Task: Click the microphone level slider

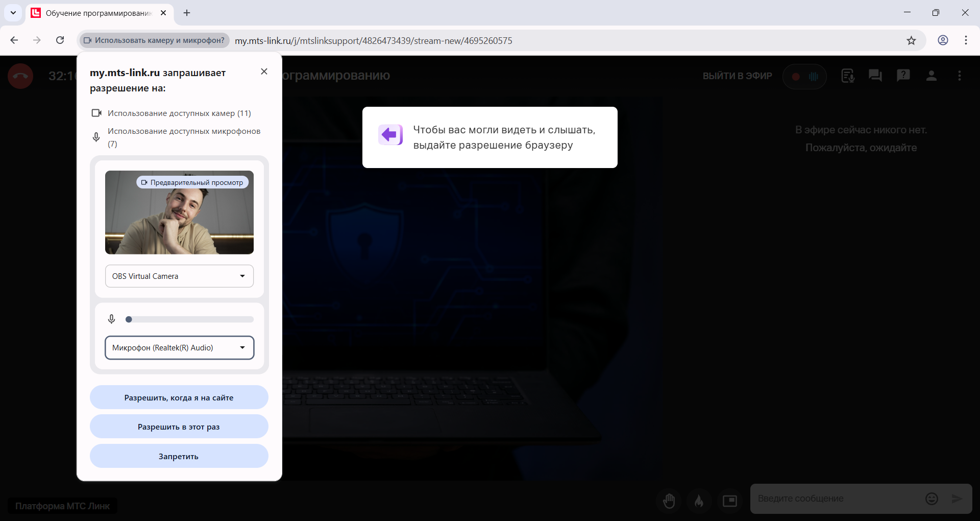Action: 189,319
